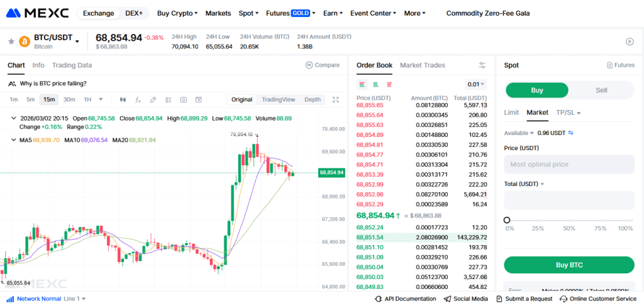Select the 30m timeframe

point(69,99)
